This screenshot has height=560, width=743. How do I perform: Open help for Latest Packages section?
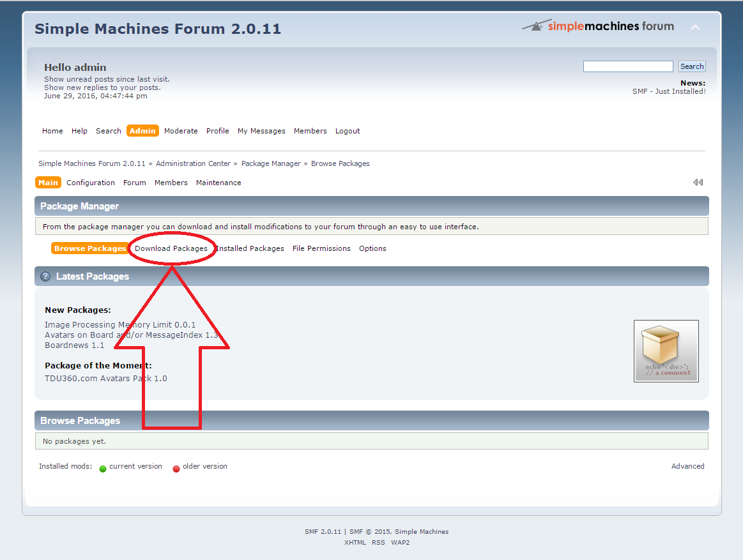click(45, 276)
